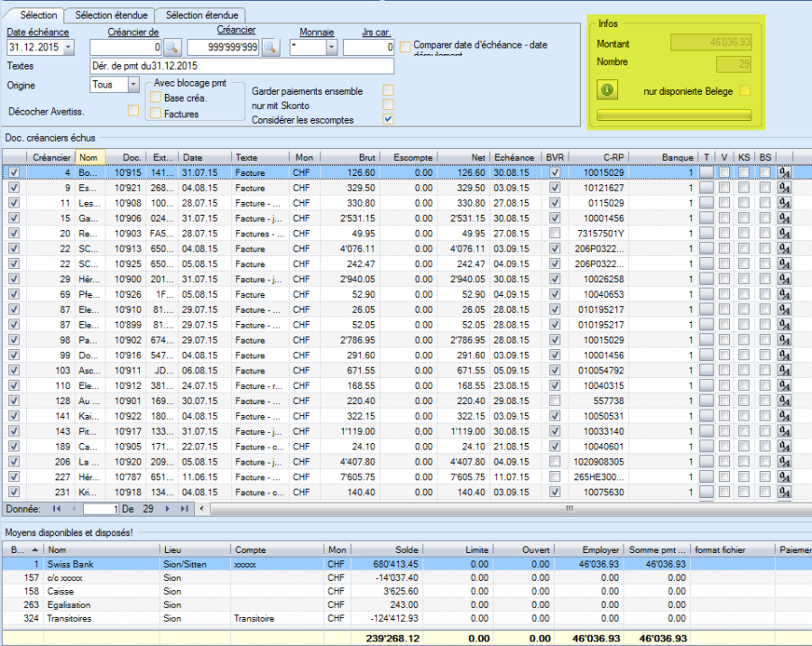Click the Textes input field
Screen dimensions: 812x646
pos(242,67)
